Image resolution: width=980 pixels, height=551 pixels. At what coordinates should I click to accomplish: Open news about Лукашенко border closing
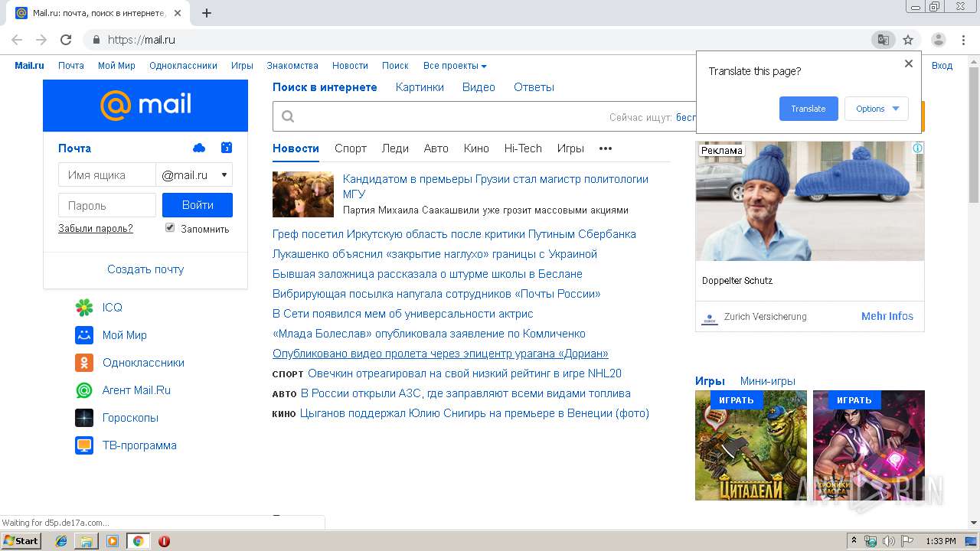click(435, 254)
